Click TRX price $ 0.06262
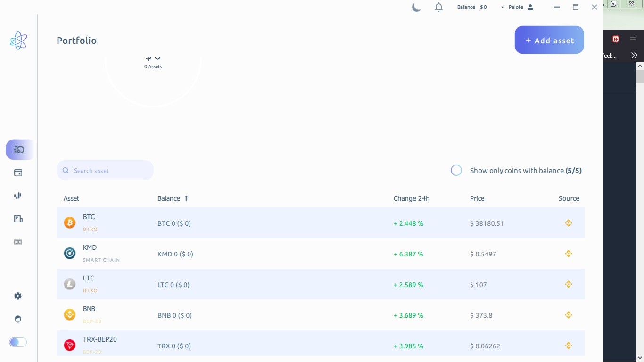644x362 pixels. [x=485, y=346]
